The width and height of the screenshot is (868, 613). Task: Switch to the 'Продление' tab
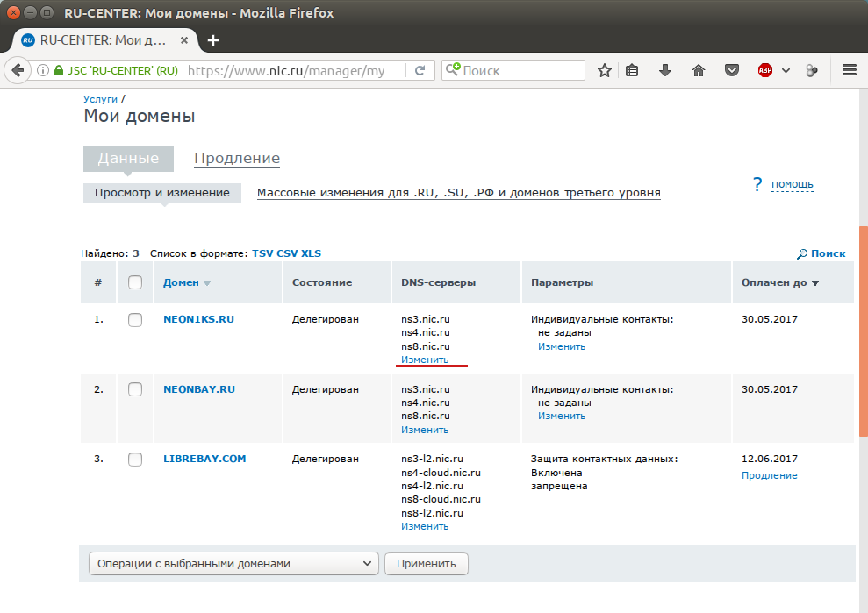click(237, 158)
